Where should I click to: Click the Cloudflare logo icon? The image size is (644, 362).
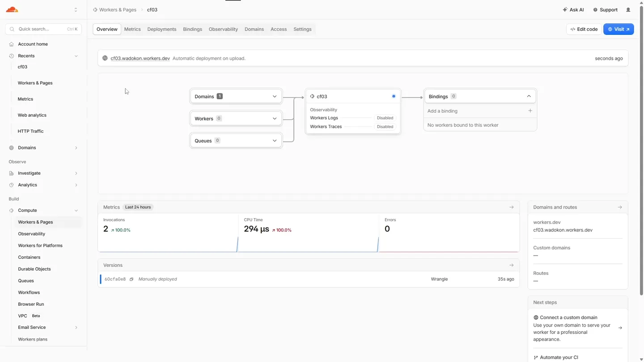pos(12,9)
